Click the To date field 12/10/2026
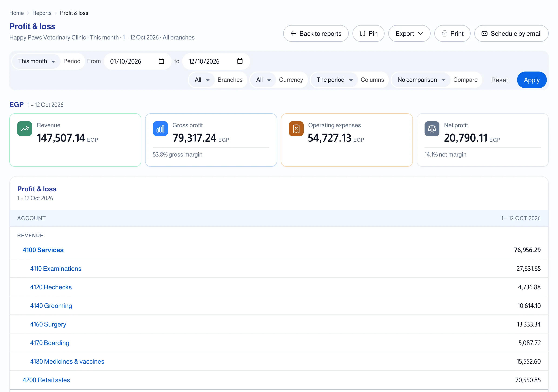 coord(216,61)
